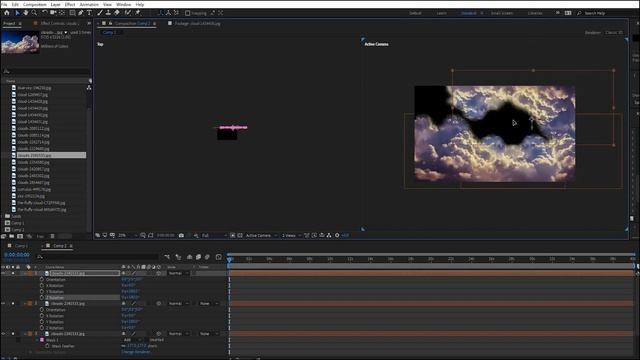Open the Full resolution dropdown
Screen dimensions: 640x360
(x=214, y=236)
